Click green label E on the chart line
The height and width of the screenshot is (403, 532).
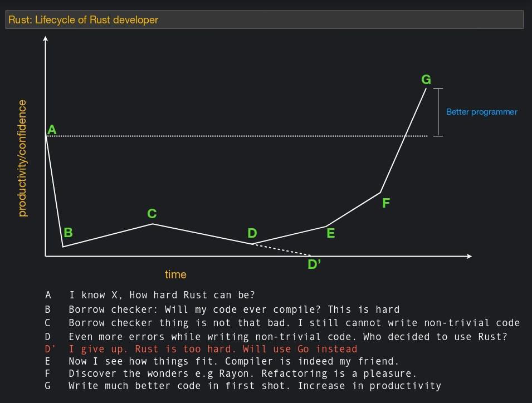[x=330, y=233]
